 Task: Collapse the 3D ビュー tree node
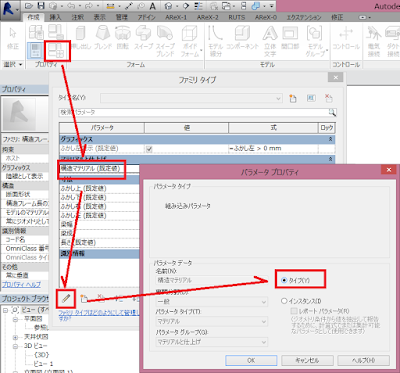15,346
